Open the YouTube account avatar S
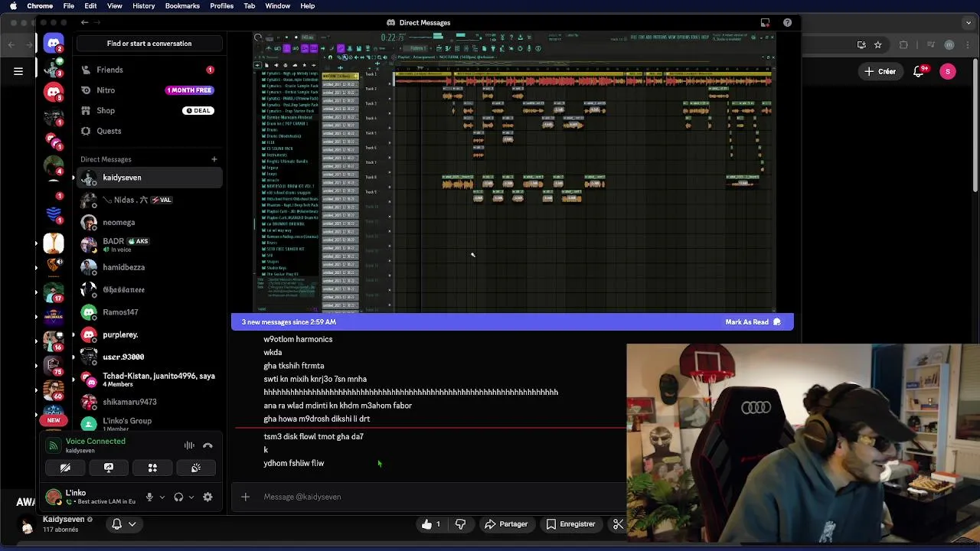The height and width of the screenshot is (551, 980). point(948,71)
